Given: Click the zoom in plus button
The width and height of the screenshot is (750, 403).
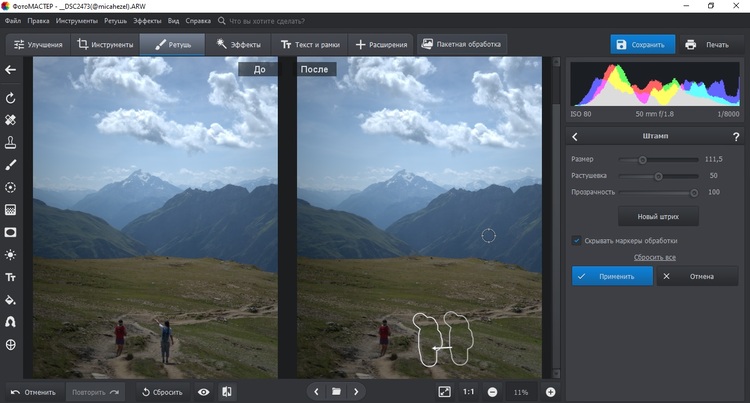Looking at the screenshot, I should 550,392.
